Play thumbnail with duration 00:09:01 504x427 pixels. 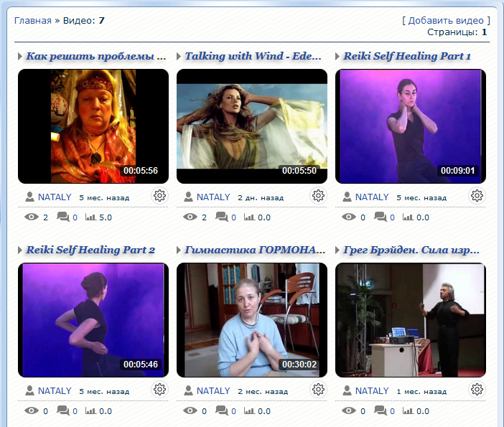click(411, 126)
